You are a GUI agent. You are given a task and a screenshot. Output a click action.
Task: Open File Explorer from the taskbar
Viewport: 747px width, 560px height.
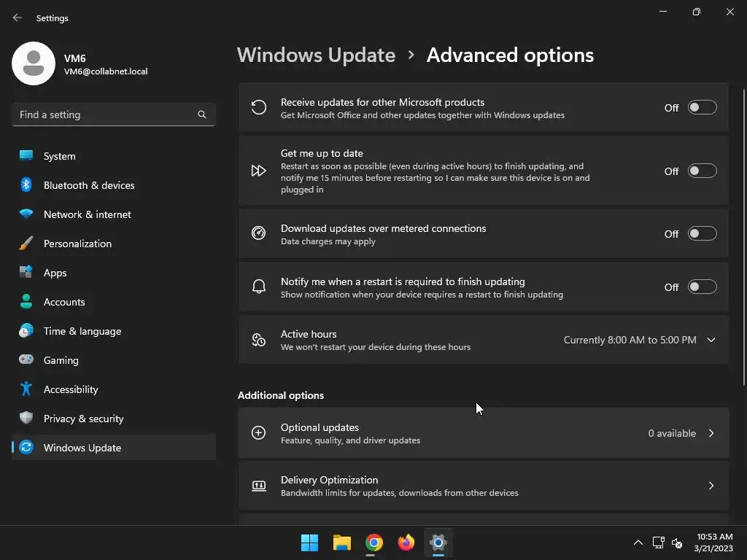(x=342, y=542)
